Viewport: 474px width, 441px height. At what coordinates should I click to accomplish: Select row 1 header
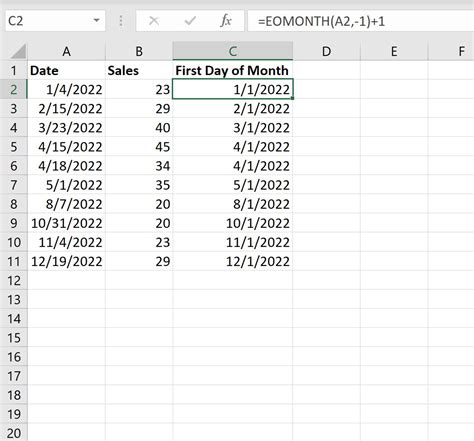[14, 70]
